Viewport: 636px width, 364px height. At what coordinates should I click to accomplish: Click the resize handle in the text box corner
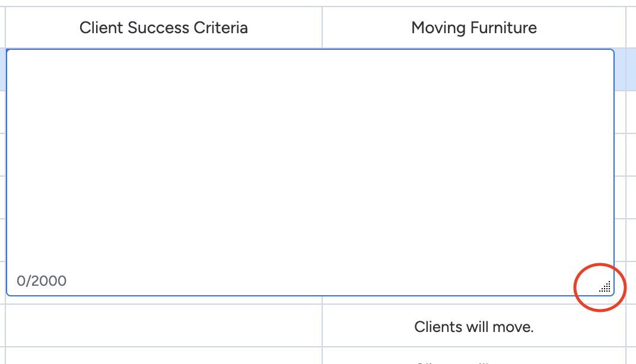point(605,288)
